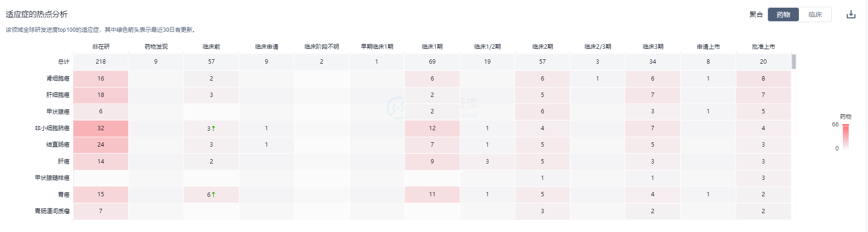Switch aggregation toggle to 临床
Image resolution: width=868 pixels, height=232 pixels.
(815, 14)
